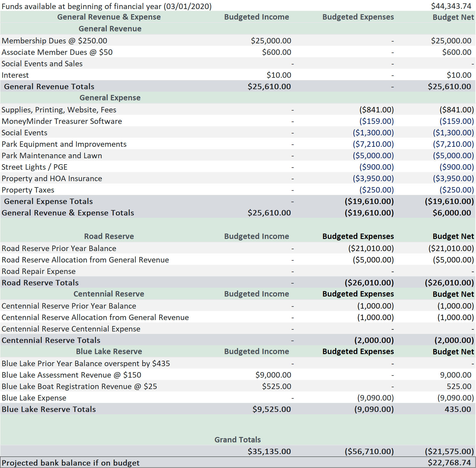This screenshot has width=476, height=468.
Task: Select the 435.00 Blue Lake budget net
Action: [x=458, y=409]
